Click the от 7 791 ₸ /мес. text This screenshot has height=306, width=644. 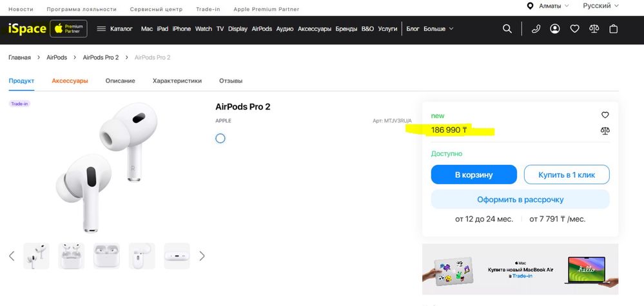(558, 219)
